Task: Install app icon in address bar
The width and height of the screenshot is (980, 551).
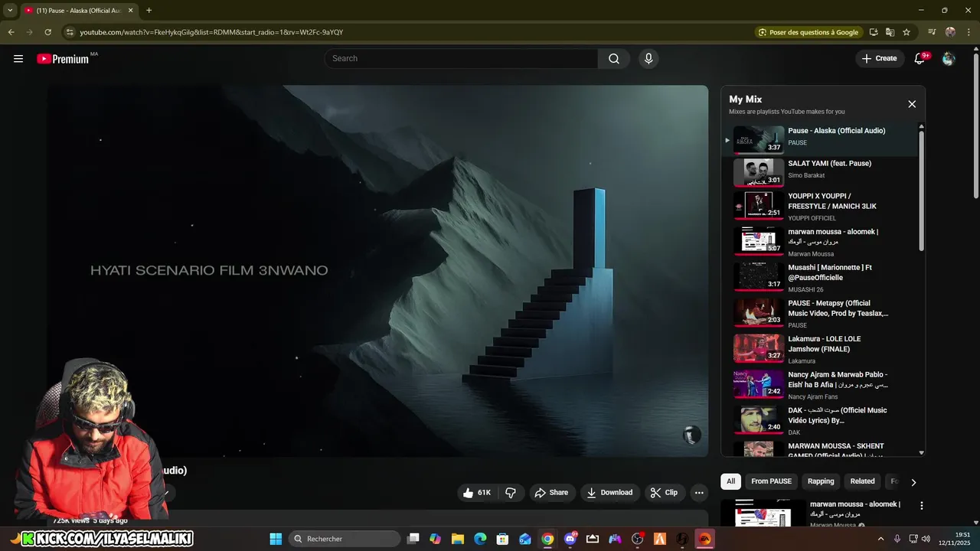Action: point(874,32)
